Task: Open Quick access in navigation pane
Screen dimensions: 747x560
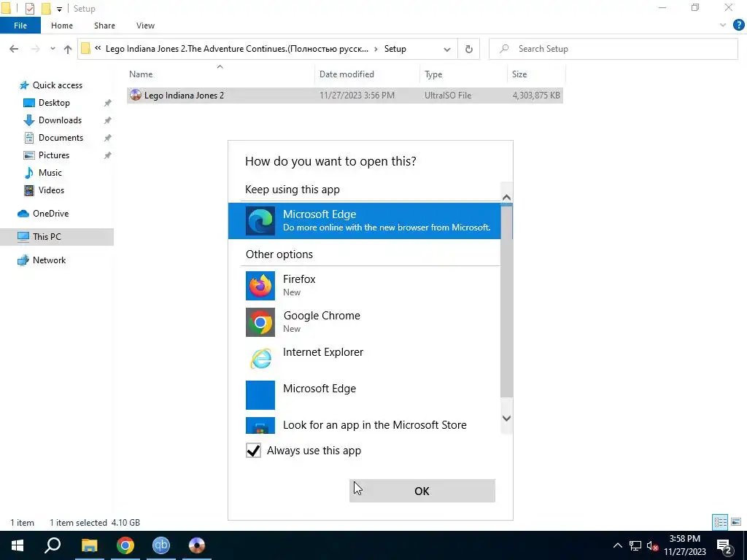Action: [57, 85]
